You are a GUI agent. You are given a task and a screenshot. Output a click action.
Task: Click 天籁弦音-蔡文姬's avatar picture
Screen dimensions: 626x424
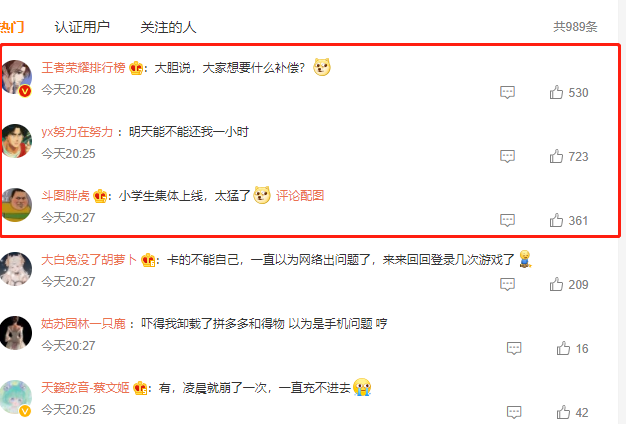(x=16, y=397)
